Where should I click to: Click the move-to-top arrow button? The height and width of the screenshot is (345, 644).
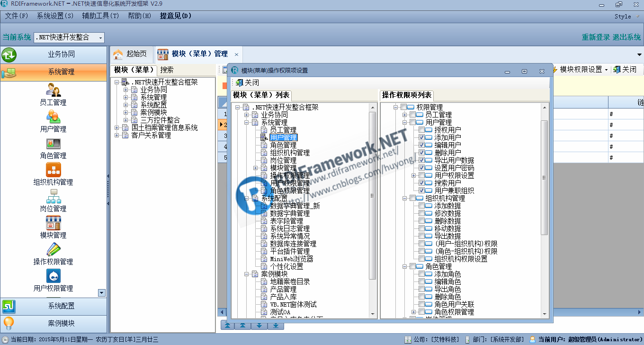228,326
